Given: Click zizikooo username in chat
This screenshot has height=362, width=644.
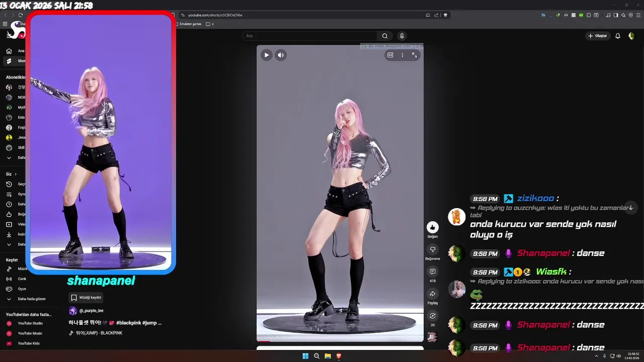Looking at the screenshot, I should tap(535, 199).
